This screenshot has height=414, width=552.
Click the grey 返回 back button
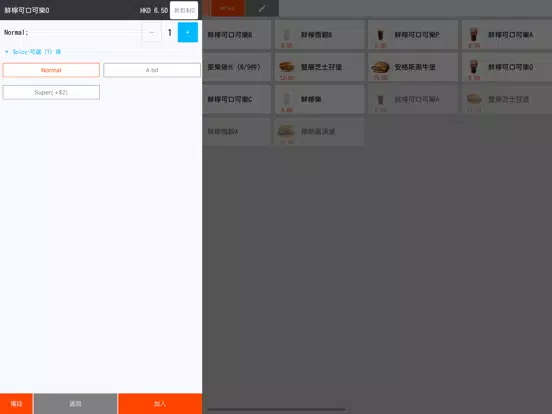[75, 404]
